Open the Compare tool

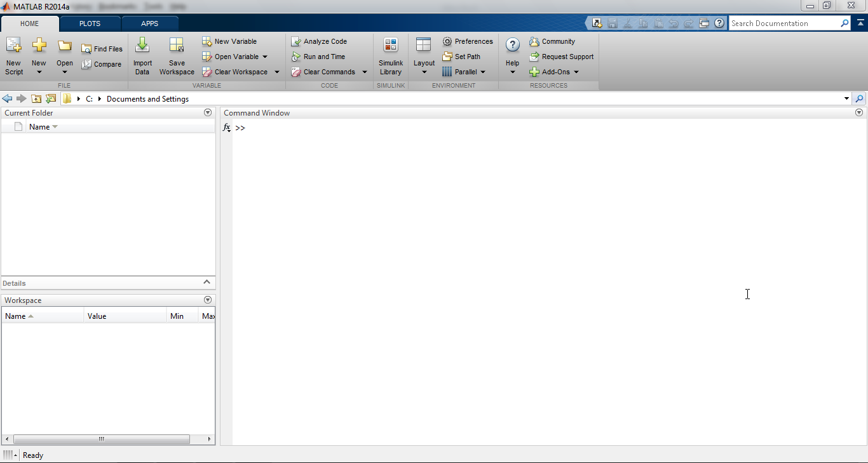click(x=101, y=64)
